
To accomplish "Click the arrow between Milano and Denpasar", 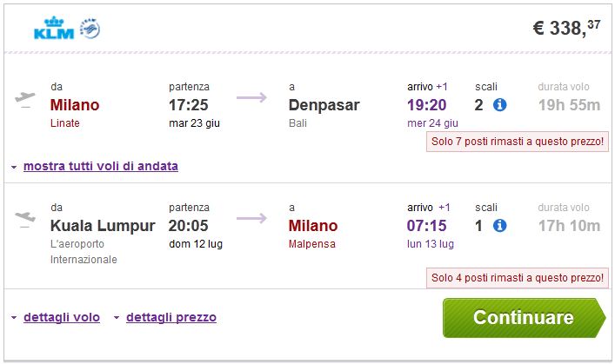I will (x=251, y=98).
